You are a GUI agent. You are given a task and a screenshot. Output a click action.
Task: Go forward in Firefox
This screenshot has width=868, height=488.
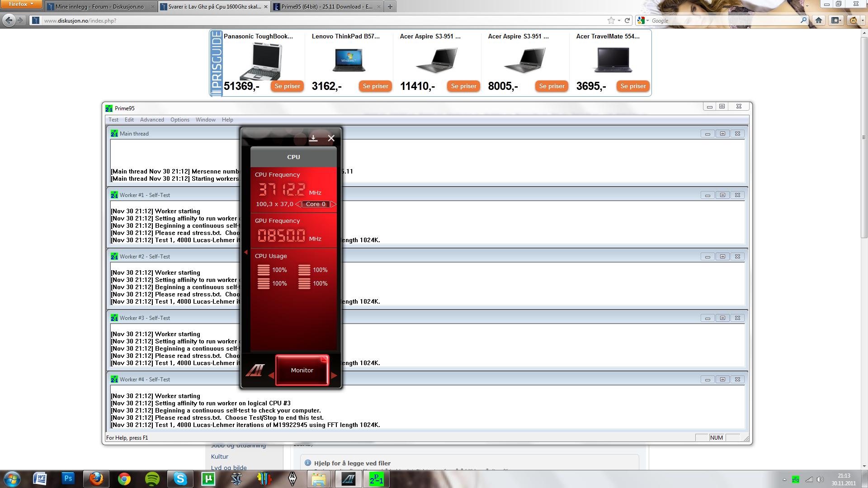pyautogui.click(x=20, y=20)
